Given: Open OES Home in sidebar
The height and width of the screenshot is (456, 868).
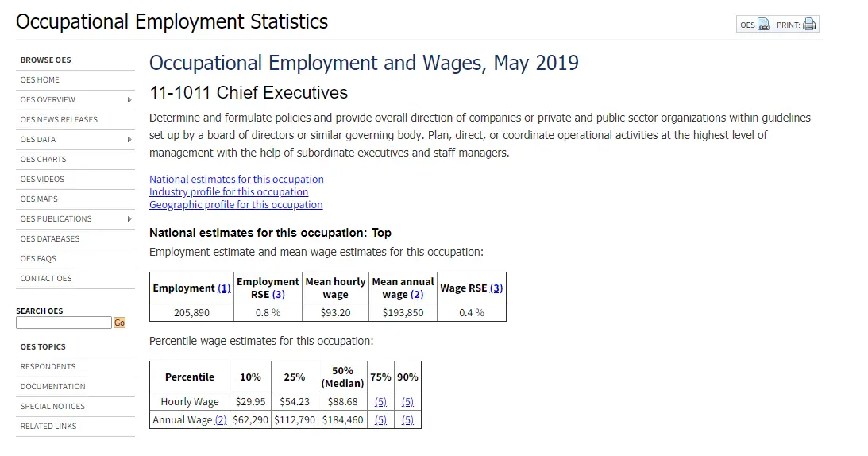Looking at the screenshot, I should [40, 80].
